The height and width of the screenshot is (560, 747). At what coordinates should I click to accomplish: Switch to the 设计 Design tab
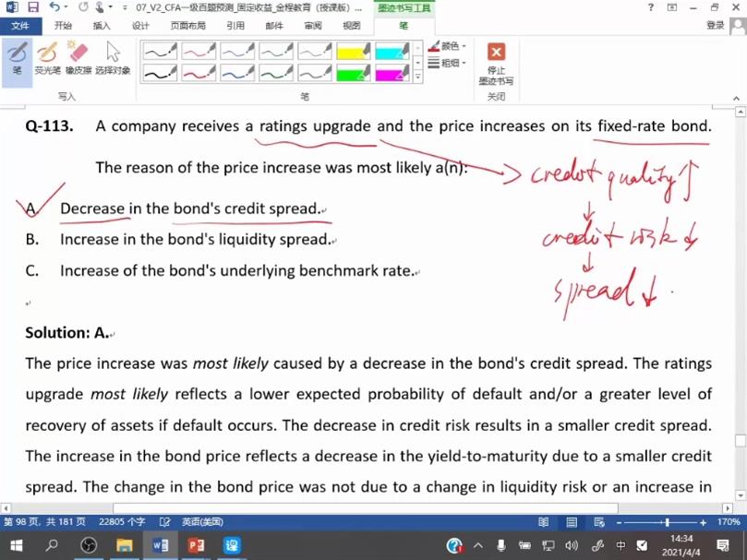click(x=140, y=26)
